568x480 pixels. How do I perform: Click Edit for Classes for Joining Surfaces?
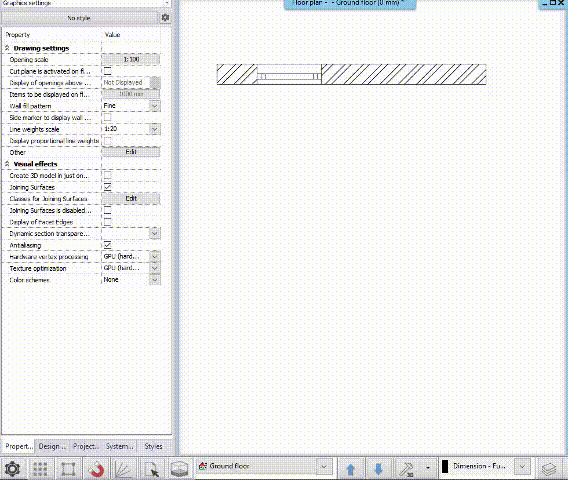point(131,199)
